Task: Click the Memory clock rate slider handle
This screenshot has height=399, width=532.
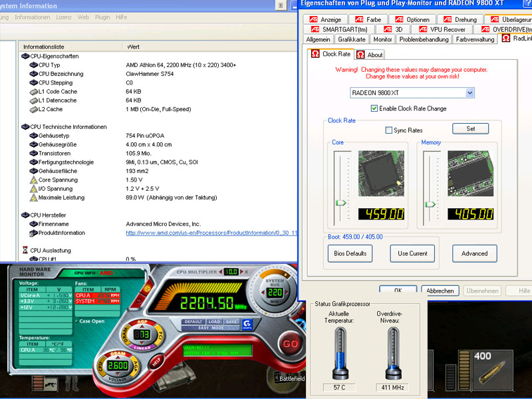Action: [430, 204]
